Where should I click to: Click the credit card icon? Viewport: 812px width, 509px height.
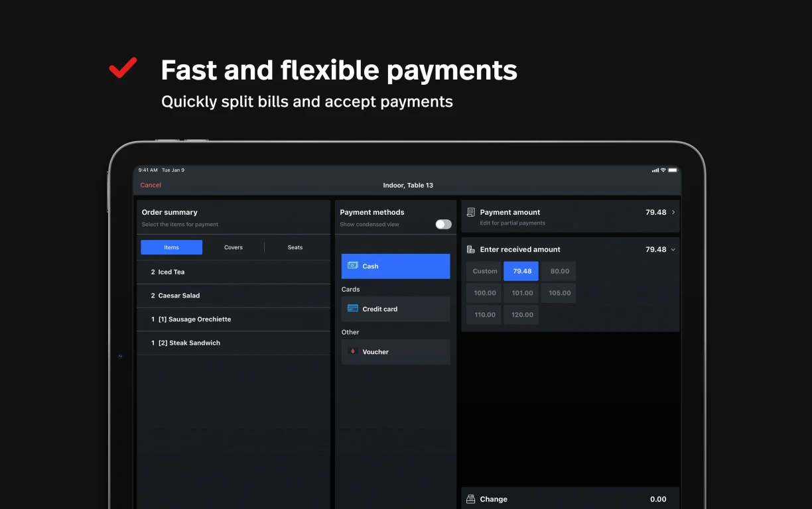[353, 309]
